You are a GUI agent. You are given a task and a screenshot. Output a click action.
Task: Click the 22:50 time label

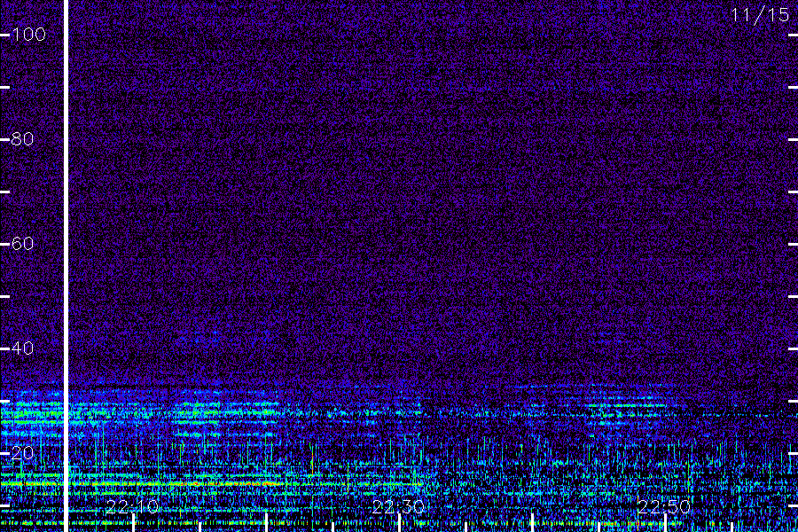tap(664, 507)
